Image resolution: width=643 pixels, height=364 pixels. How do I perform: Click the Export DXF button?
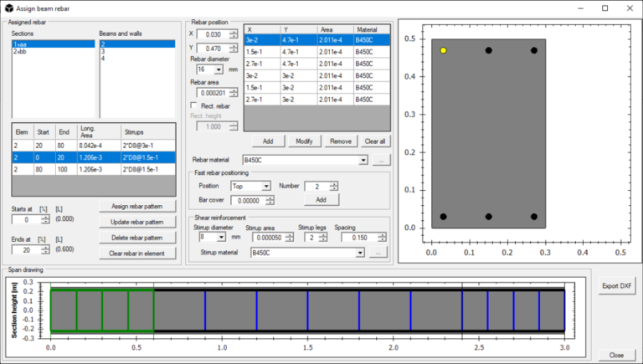(x=615, y=286)
